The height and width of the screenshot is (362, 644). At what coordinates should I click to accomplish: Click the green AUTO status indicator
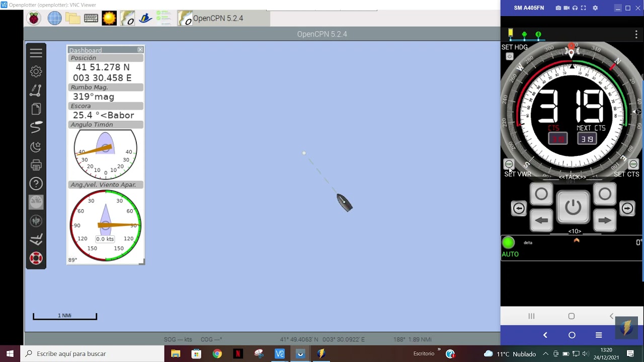[508, 243]
